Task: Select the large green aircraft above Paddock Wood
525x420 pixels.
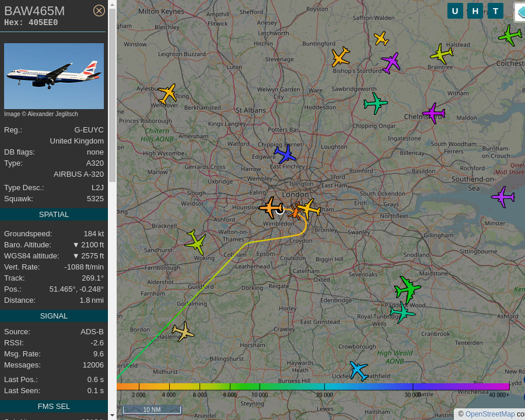Action: (408, 289)
